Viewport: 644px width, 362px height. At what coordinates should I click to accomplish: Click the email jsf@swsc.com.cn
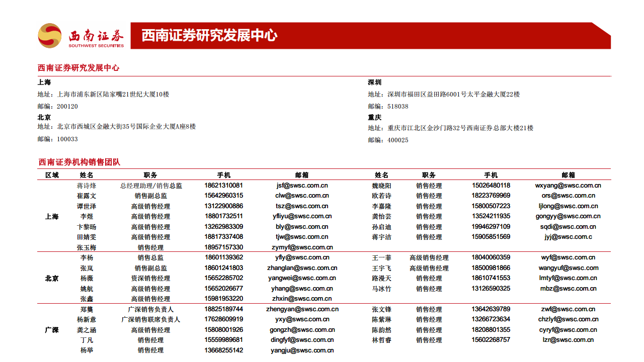(302, 186)
